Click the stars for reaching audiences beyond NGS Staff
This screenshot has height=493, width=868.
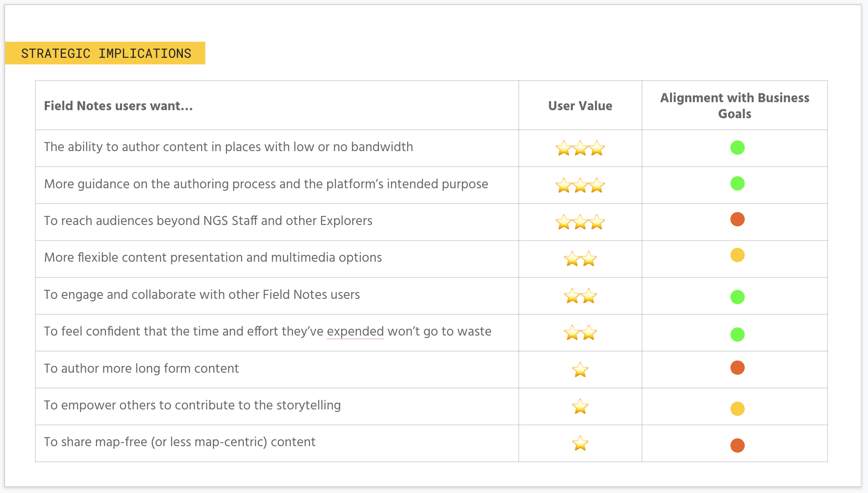point(580,222)
